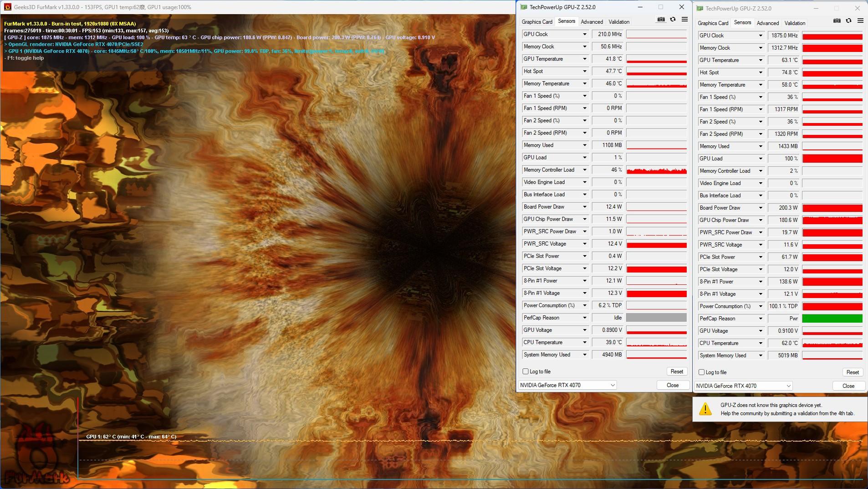This screenshot has height=489, width=868.
Task: Click GPU Temperature 41.8 °C value in left GPU-Z
Action: [608, 59]
